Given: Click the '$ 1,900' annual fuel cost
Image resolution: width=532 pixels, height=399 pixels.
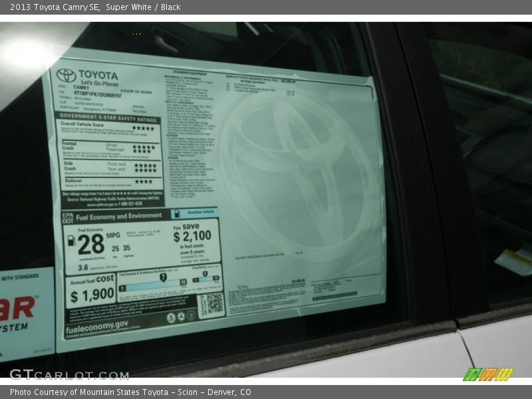Looking at the screenshot, I should point(92,295).
